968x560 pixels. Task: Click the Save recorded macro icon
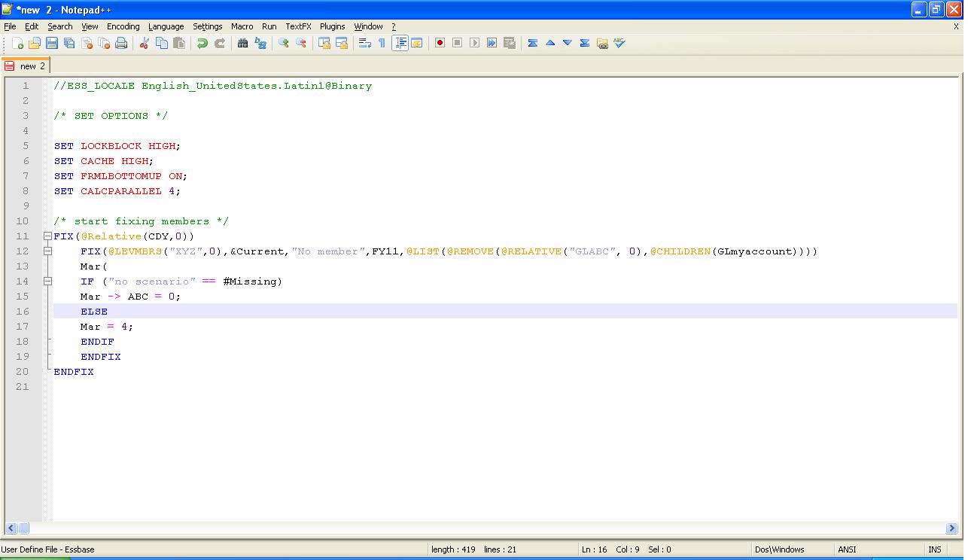tap(509, 43)
